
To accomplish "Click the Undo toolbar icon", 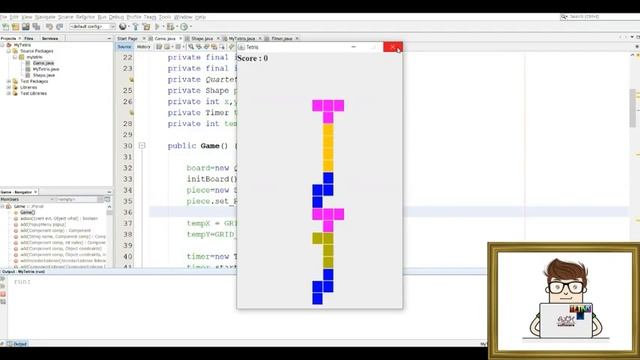I will [x=49, y=27].
